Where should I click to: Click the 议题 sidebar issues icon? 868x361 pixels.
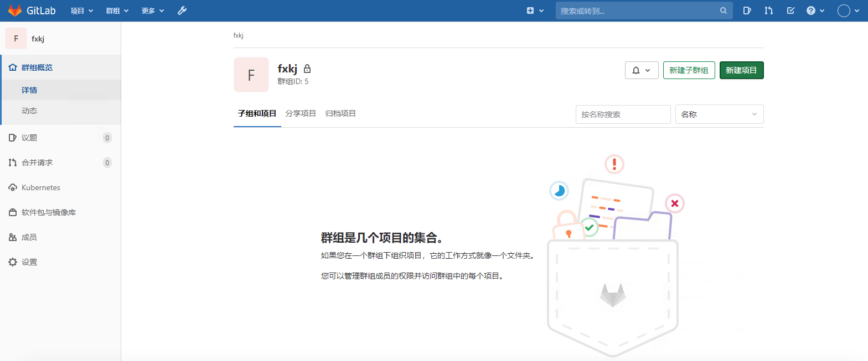13,138
